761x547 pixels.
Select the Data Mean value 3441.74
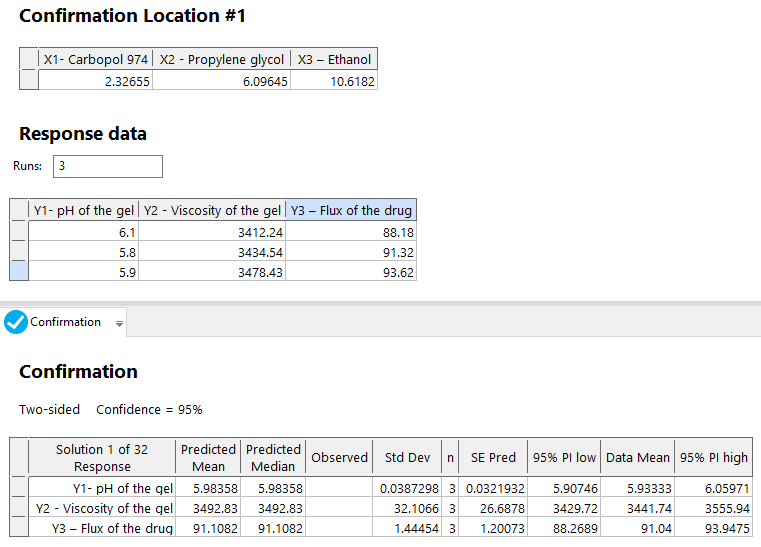point(637,508)
